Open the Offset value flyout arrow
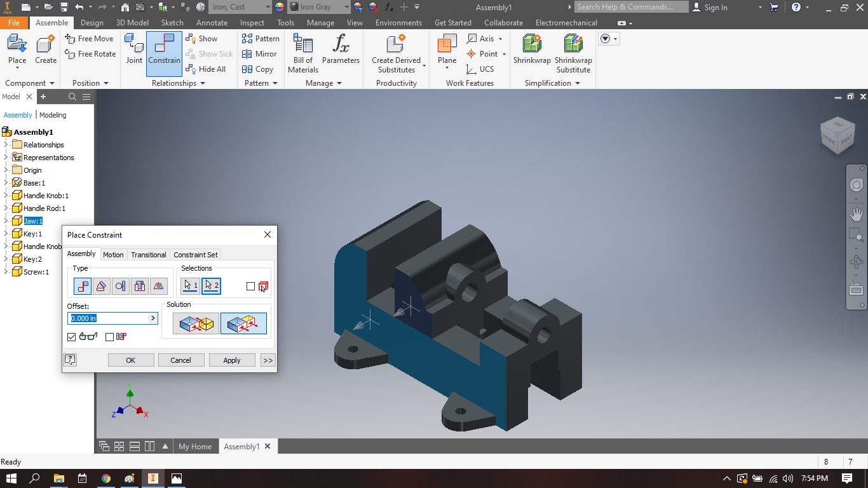The width and height of the screenshot is (868, 488). pos(153,318)
